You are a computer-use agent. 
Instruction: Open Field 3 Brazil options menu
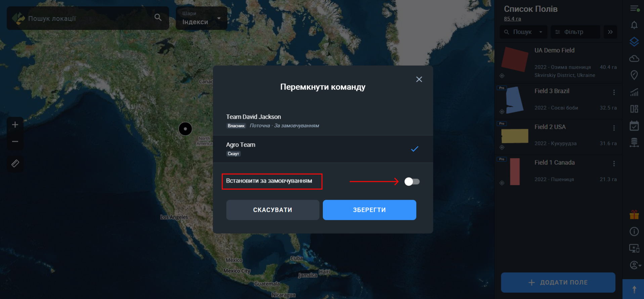[x=614, y=92]
